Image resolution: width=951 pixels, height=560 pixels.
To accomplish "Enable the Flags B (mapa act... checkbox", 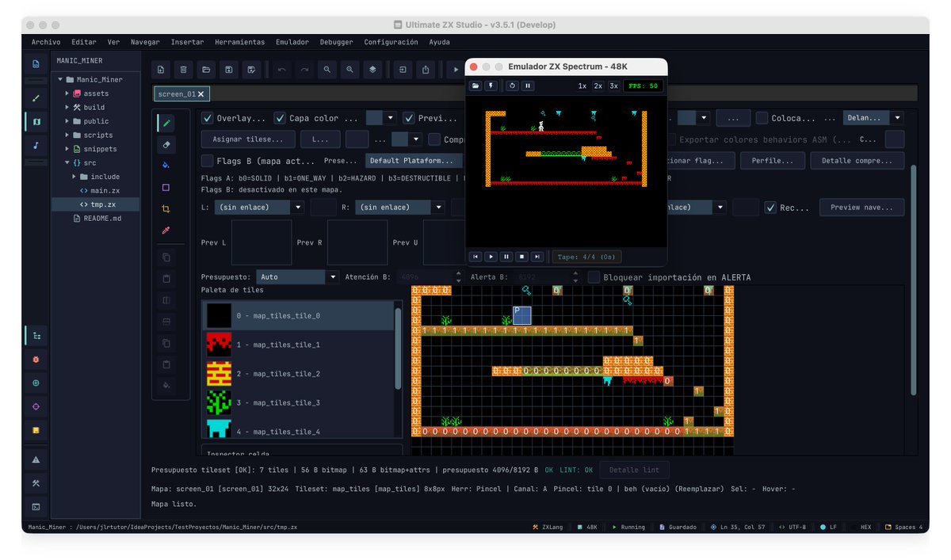I will pos(208,161).
